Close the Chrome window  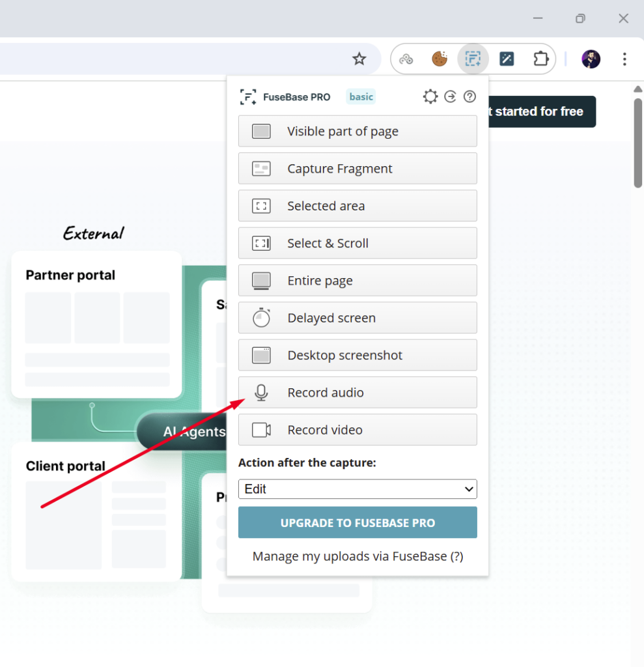click(624, 18)
